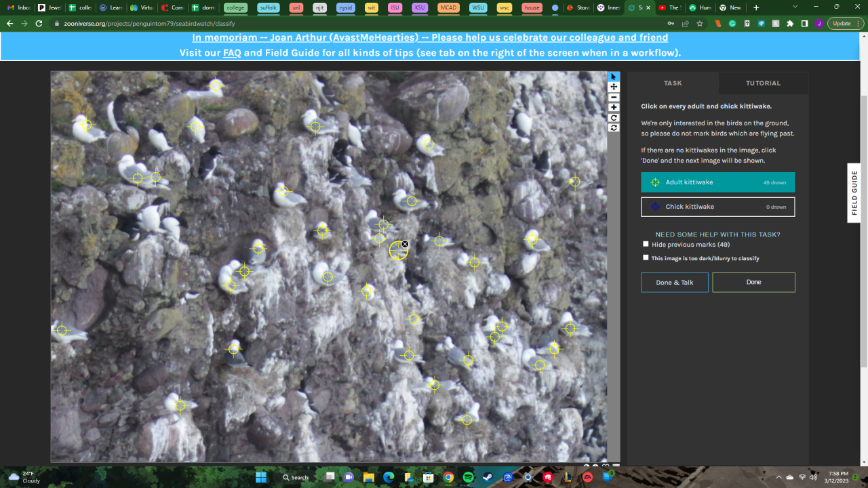Zoom in on the subject image
Image resolution: width=868 pixels, height=488 pixels.
(x=614, y=107)
